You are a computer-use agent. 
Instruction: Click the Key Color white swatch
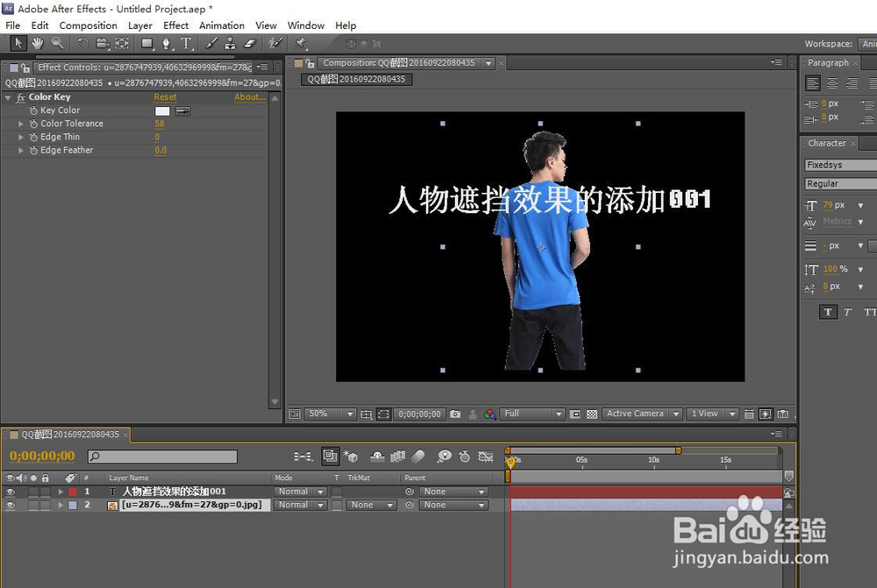point(162,111)
